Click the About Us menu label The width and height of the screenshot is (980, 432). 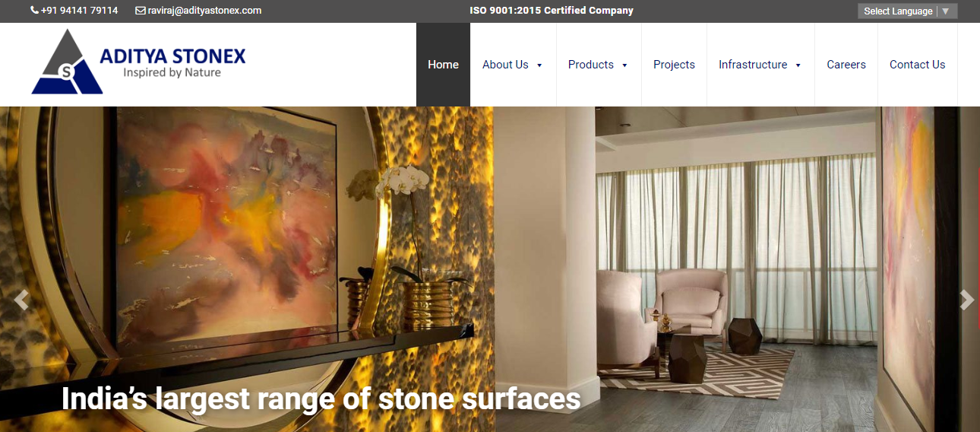(x=505, y=65)
